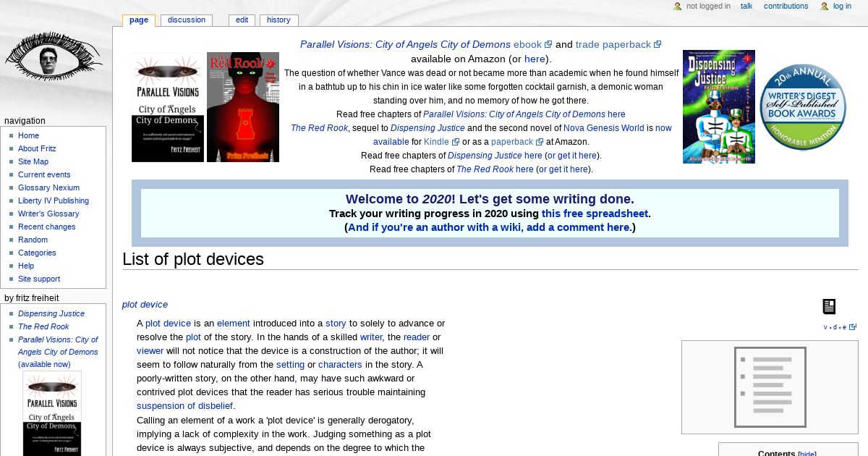Switch to the discussion tab
868x456 pixels.
(187, 20)
